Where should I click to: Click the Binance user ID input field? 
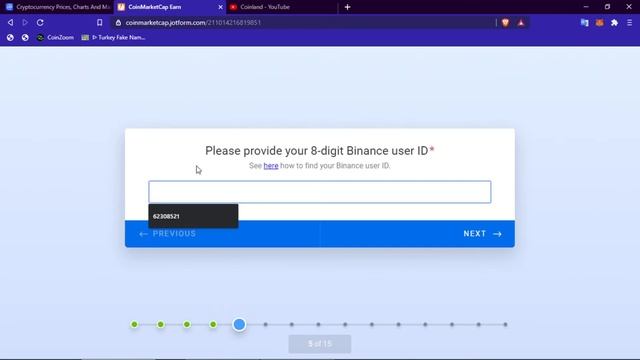[320, 192]
